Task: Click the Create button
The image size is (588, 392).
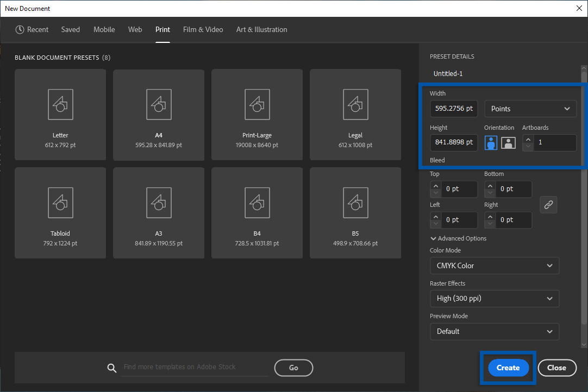Action: coord(508,368)
